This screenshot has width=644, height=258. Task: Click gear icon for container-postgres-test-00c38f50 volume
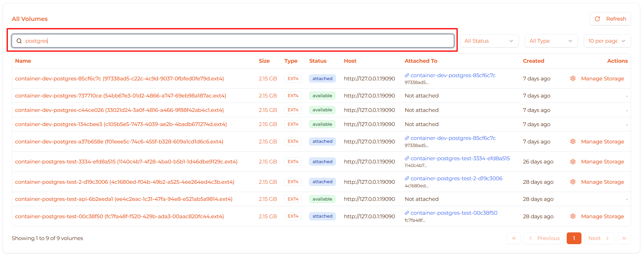573,216
